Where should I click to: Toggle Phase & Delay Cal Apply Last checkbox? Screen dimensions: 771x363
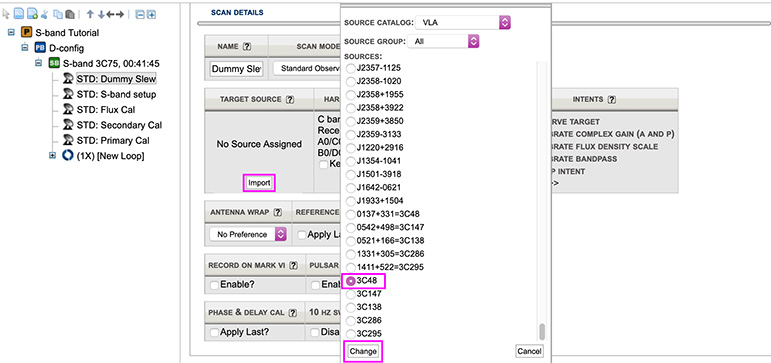[214, 333]
